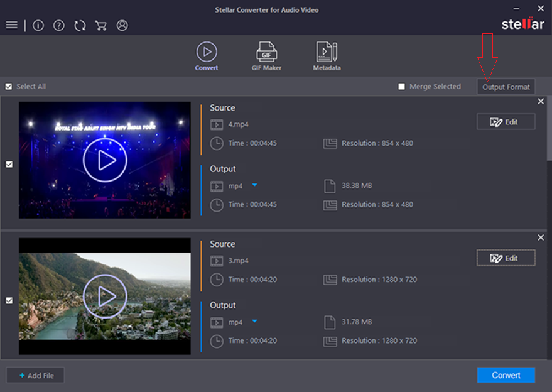
Task: Open the shopping cart buy icon
Action: pos(100,25)
